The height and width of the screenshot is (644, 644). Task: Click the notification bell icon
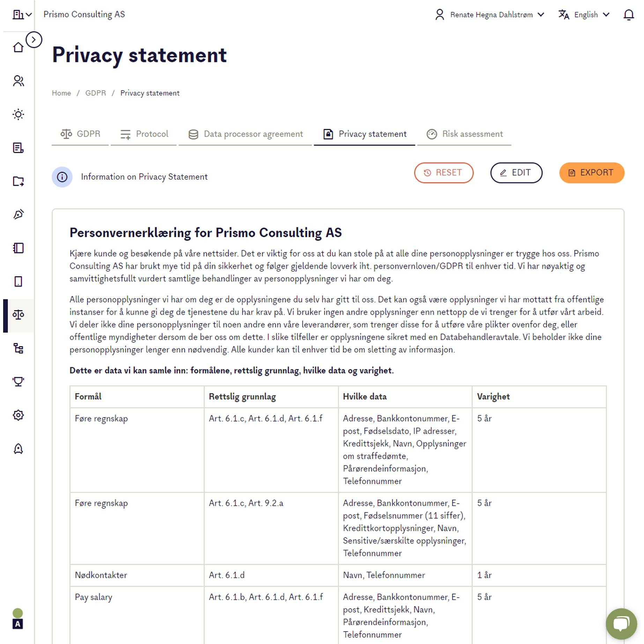(x=629, y=15)
